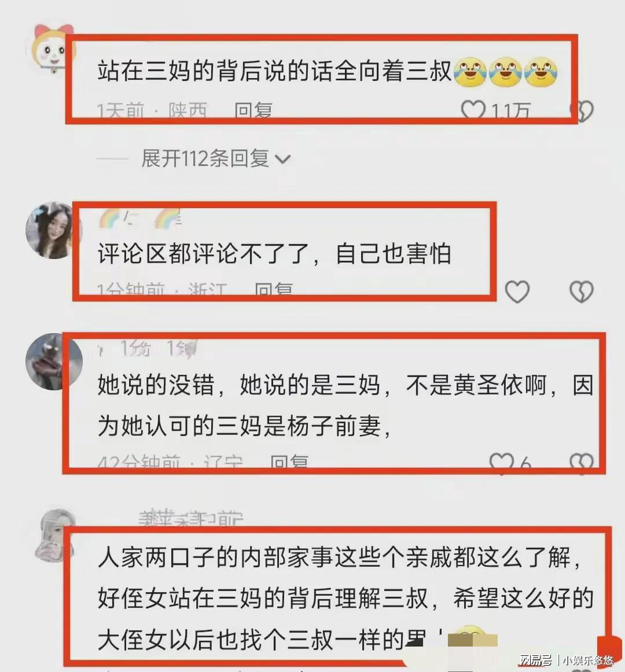Open the woman photo avatar profile
The width and height of the screenshot is (625, 672).
[x=53, y=230]
